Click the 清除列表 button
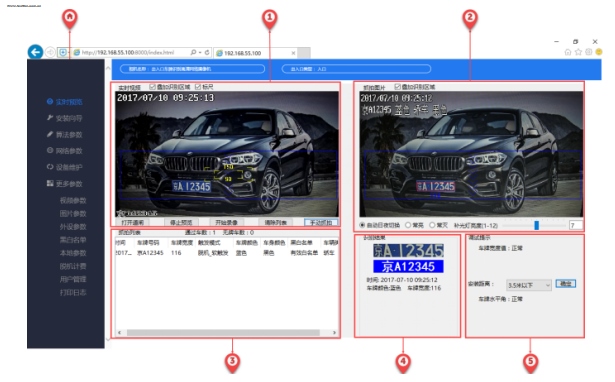 275,222
